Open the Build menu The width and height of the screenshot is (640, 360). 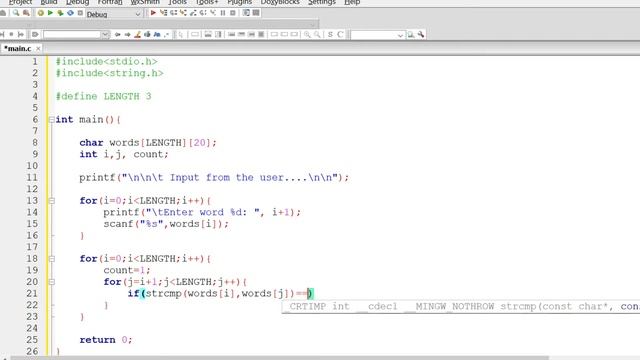[49, 2]
